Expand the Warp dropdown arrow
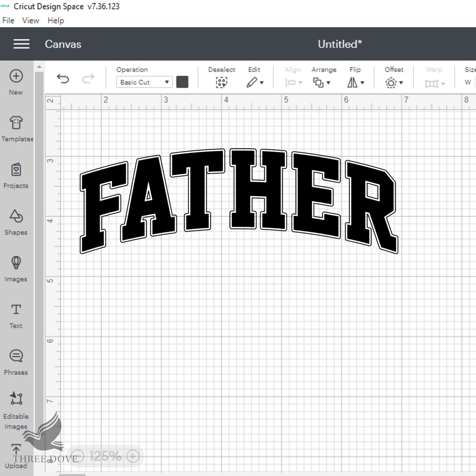 click(443, 84)
